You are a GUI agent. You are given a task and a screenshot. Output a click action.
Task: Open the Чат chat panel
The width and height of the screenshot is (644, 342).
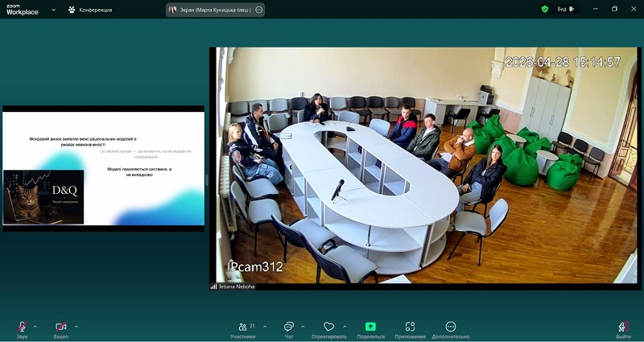(x=289, y=330)
